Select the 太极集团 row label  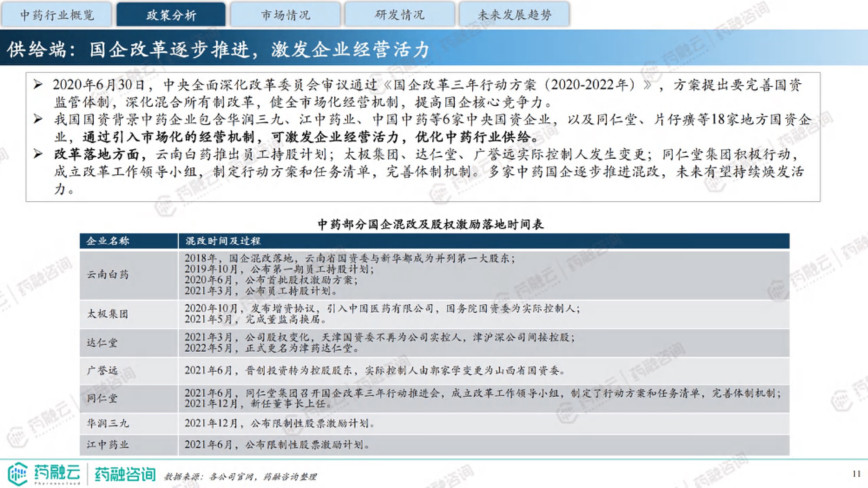coord(108,314)
